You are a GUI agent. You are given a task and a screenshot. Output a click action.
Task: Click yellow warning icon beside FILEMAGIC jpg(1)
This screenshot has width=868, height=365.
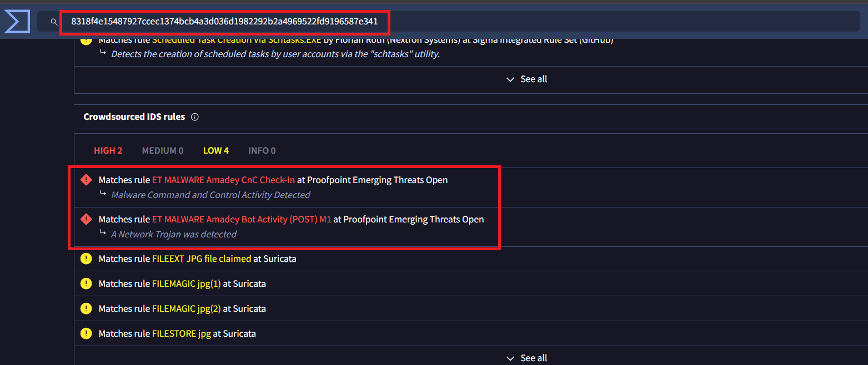click(x=86, y=283)
